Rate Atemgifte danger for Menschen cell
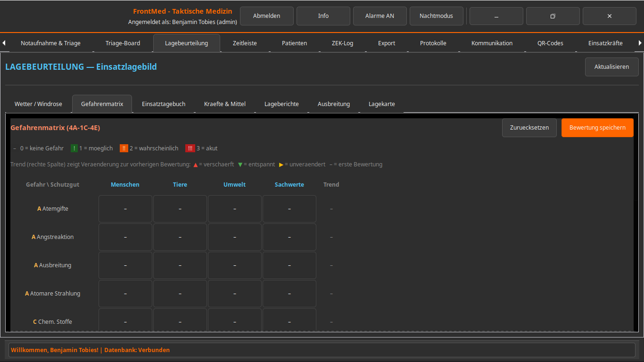 (x=125, y=209)
